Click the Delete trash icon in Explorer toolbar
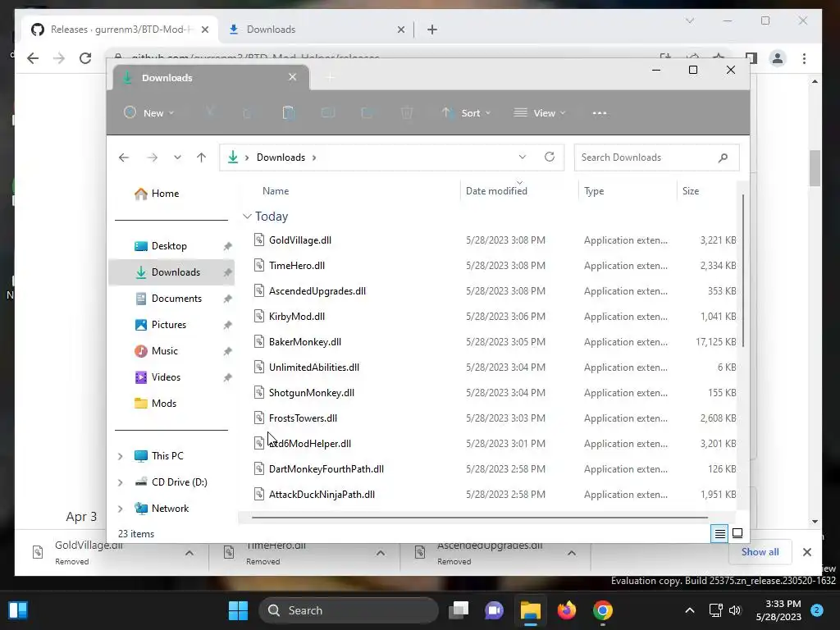Screen dimensions: 840x630 point(407,113)
